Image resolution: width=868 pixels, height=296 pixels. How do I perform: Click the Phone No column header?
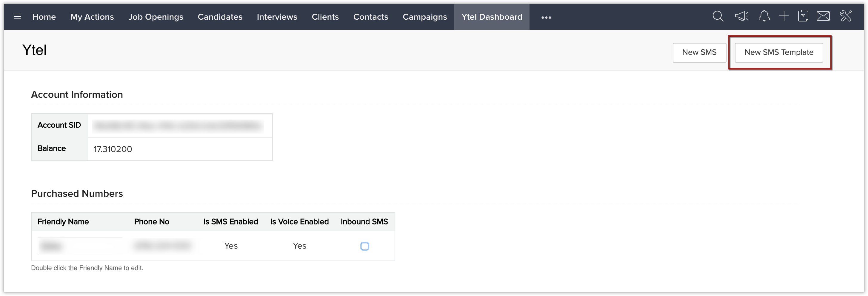click(152, 222)
